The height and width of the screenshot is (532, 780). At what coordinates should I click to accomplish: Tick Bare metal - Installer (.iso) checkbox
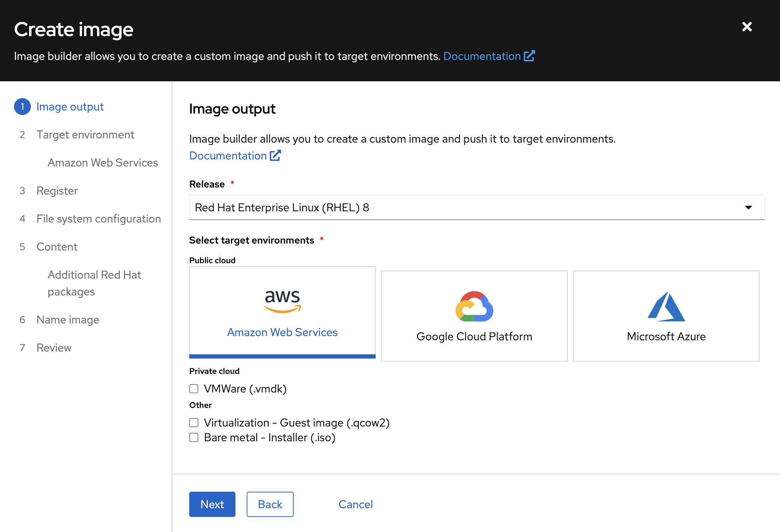pyautogui.click(x=194, y=437)
